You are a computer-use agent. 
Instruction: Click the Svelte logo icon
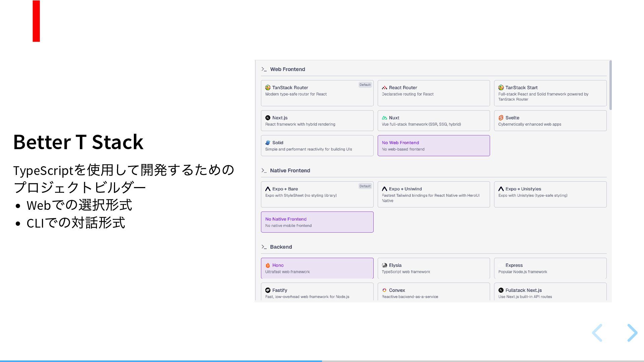(501, 118)
